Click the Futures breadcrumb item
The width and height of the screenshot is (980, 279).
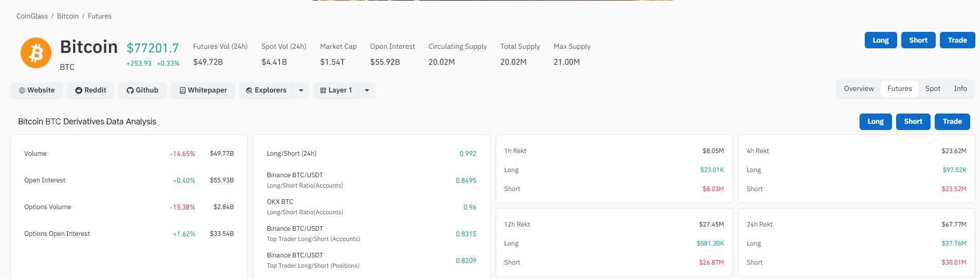(x=100, y=16)
